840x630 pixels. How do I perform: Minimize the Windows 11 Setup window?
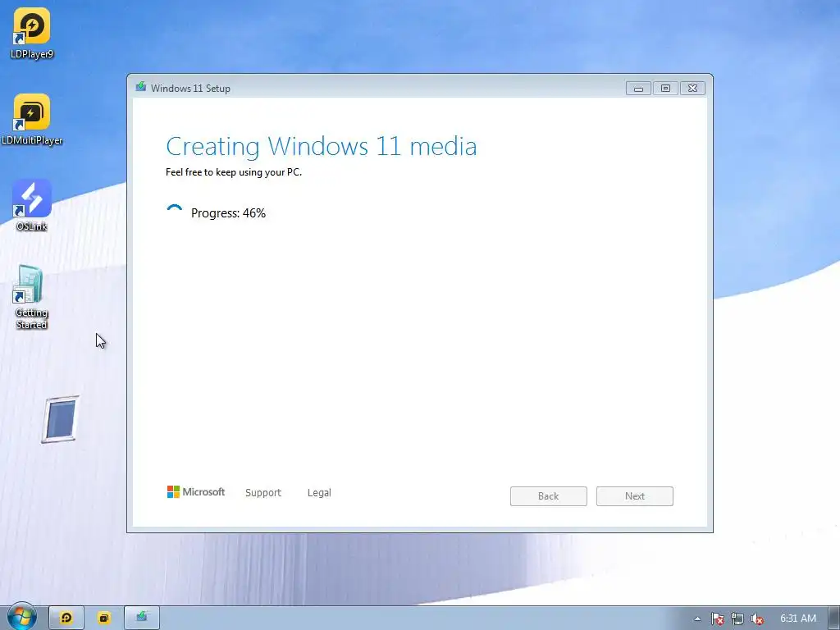click(638, 89)
